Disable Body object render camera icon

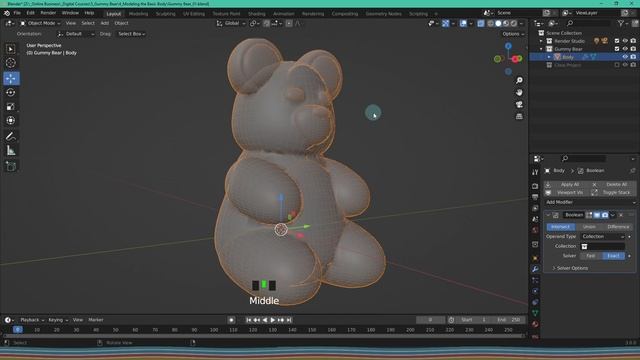tap(633, 57)
